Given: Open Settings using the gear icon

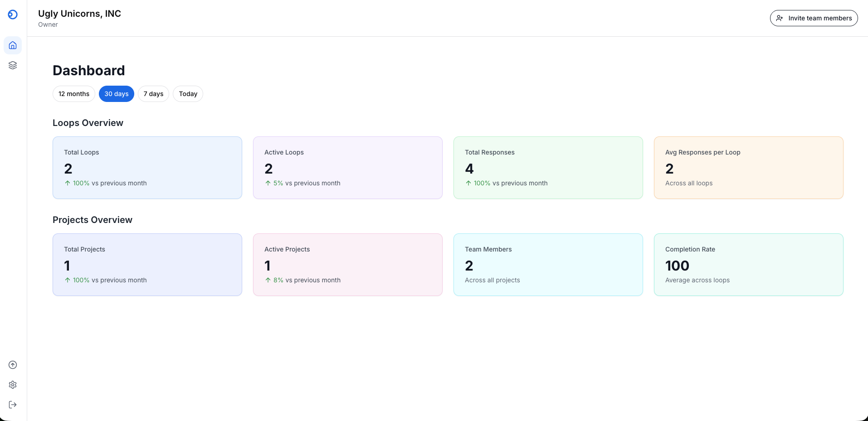Looking at the screenshot, I should pos(12,385).
